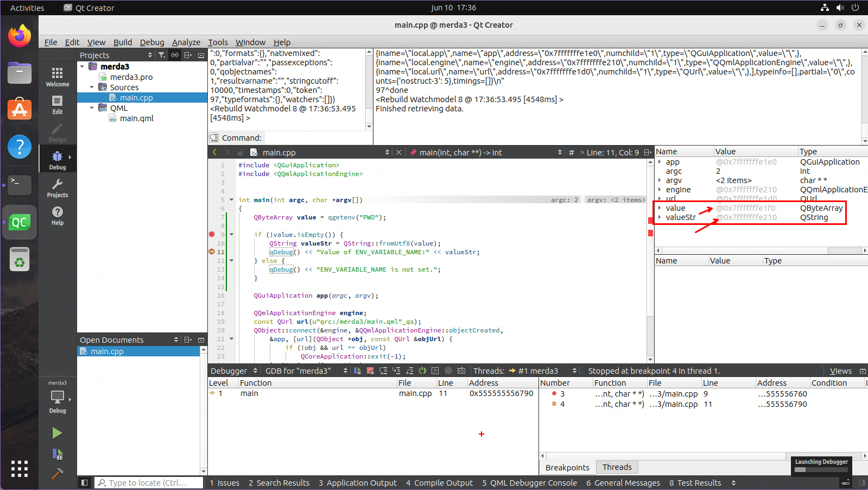Open the Debug menu
This screenshot has width=868, height=490.
[152, 42]
